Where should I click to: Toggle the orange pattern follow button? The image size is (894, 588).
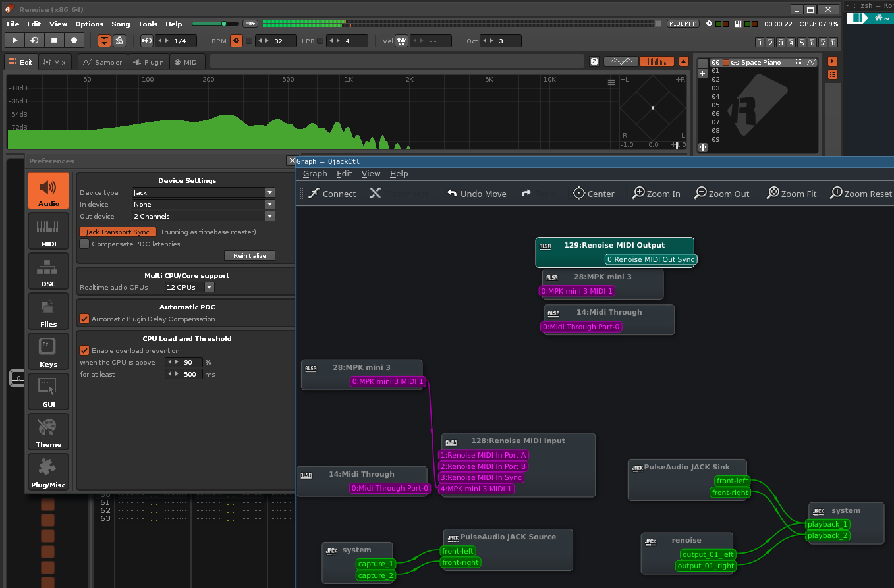click(105, 41)
